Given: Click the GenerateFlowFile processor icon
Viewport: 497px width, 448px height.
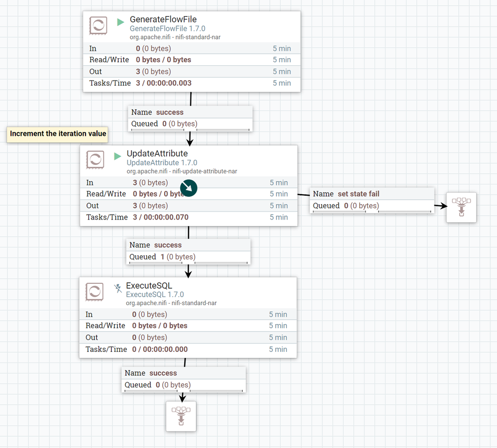Looking at the screenshot, I should [x=98, y=25].
